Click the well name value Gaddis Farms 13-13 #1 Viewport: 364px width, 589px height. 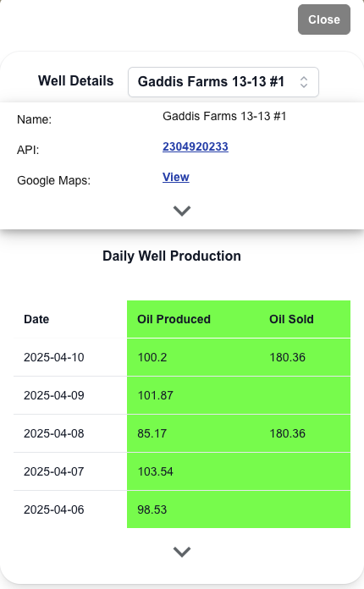tap(224, 116)
